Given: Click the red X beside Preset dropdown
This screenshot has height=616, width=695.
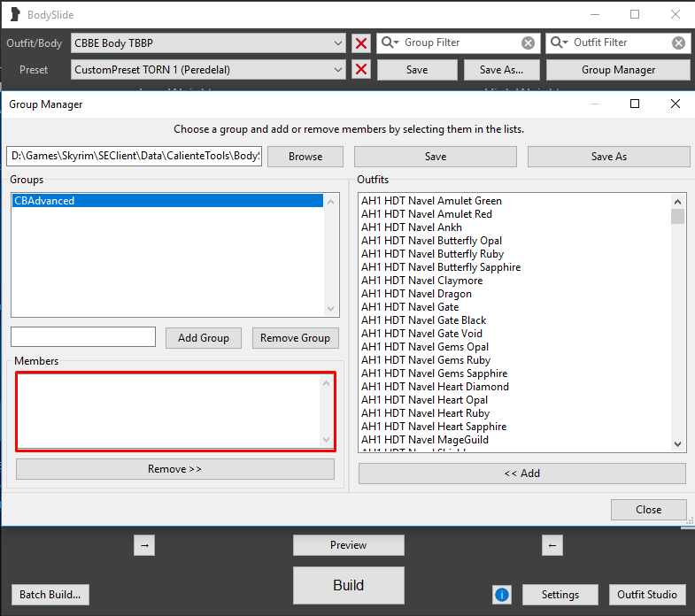Looking at the screenshot, I should coord(360,70).
